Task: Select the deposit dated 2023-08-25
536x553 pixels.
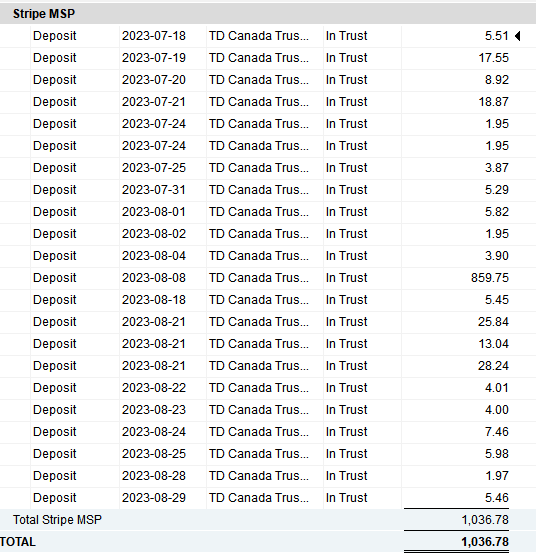Action: point(268,454)
